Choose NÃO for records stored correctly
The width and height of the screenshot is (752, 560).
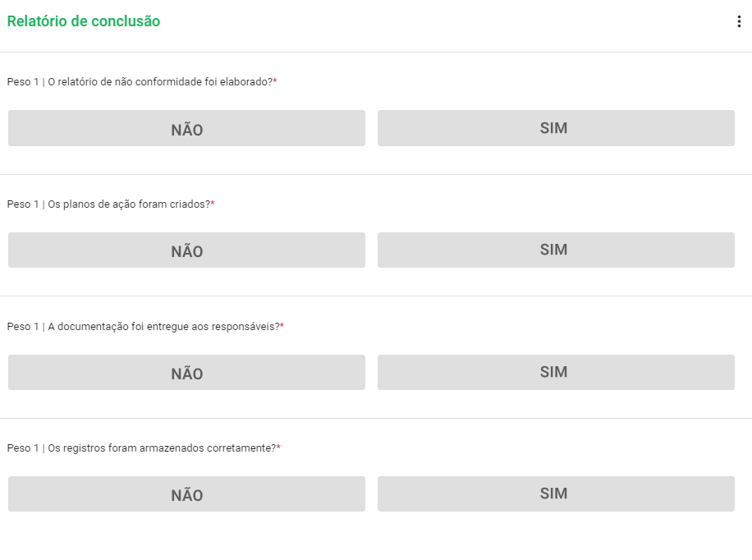click(x=186, y=493)
